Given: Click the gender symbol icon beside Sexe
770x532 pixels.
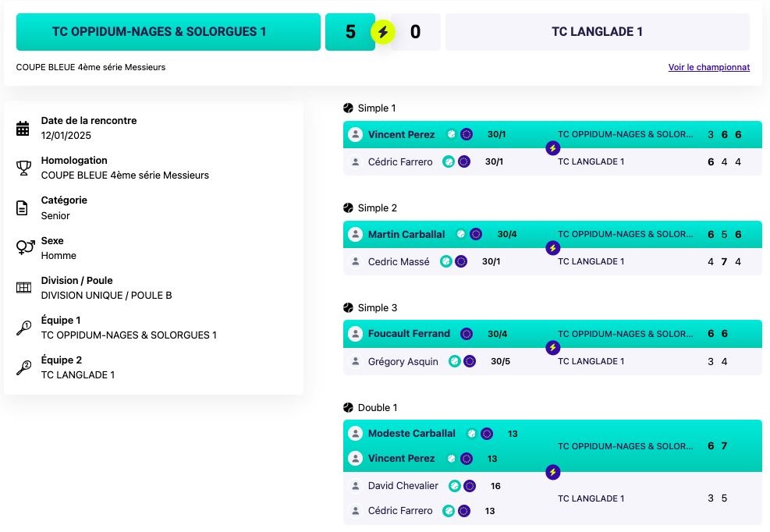Looking at the screenshot, I should pos(25,247).
